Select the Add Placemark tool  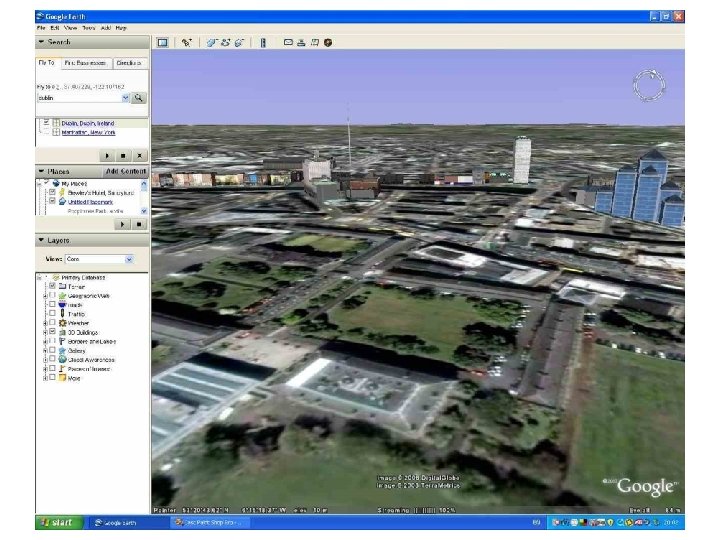(x=186, y=43)
